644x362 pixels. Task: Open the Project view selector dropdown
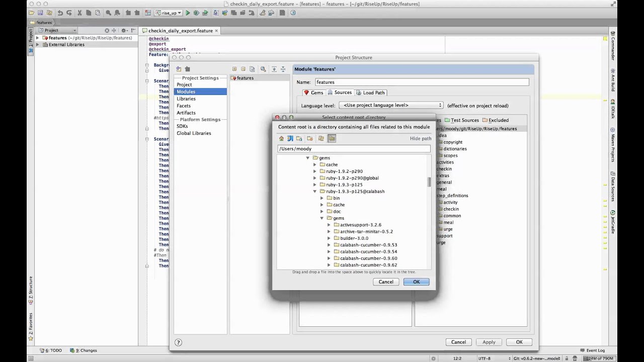(58, 30)
